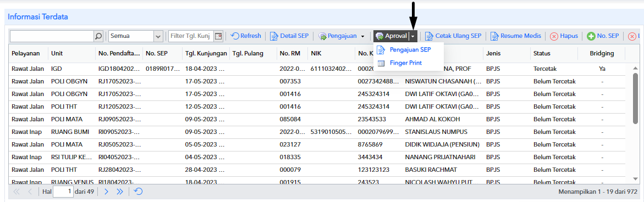The image size is (644, 202).
Task: Click the search magnifier icon
Action: click(x=98, y=36)
